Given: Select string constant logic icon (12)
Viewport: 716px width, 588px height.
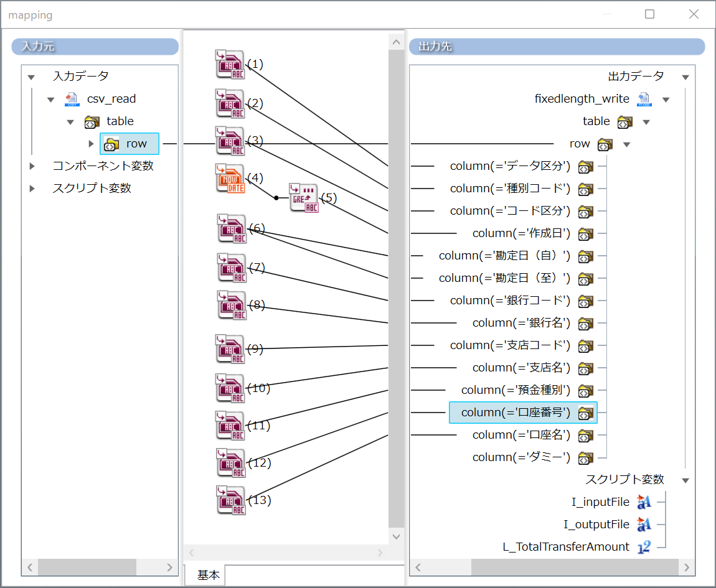Looking at the screenshot, I should [230, 464].
